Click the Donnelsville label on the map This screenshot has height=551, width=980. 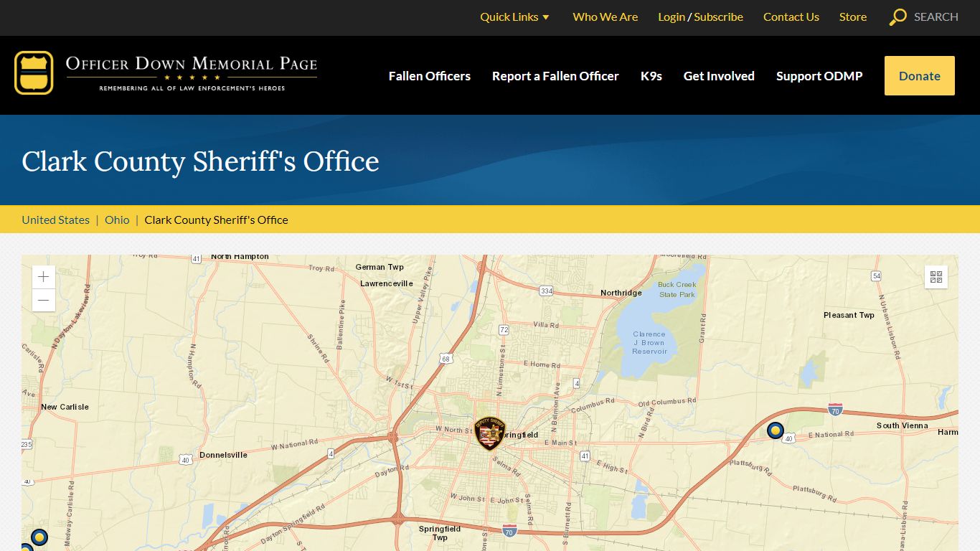(x=223, y=455)
